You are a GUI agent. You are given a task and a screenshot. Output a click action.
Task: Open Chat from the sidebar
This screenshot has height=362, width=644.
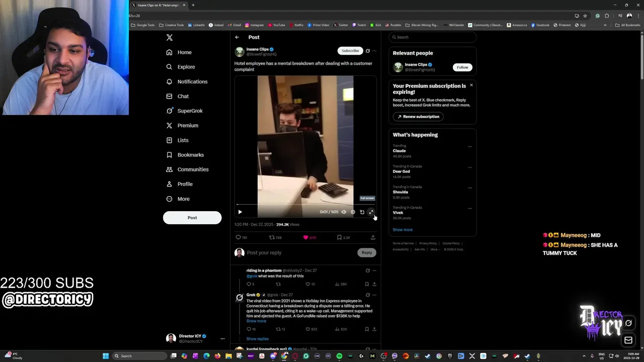[177, 96]
